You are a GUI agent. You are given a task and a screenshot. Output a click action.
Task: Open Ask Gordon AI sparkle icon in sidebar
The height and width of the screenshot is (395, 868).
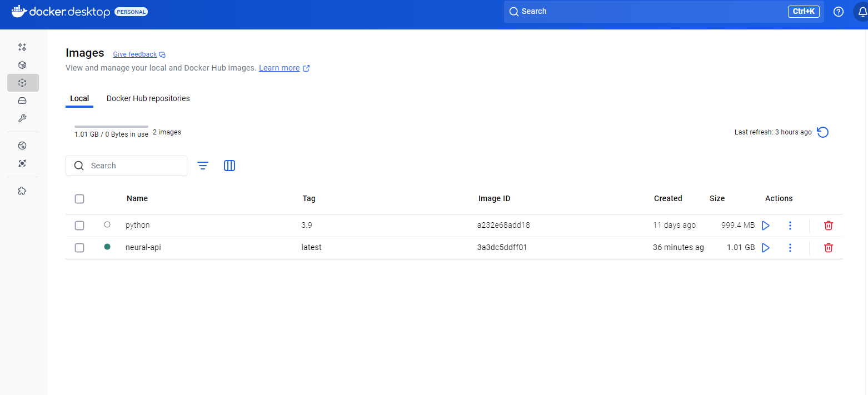coord(22,47)
